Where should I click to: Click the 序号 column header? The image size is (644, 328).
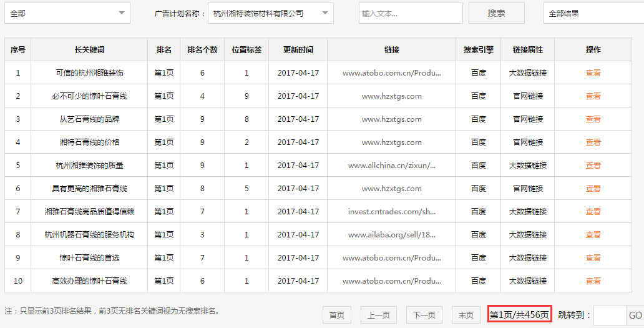17,50
